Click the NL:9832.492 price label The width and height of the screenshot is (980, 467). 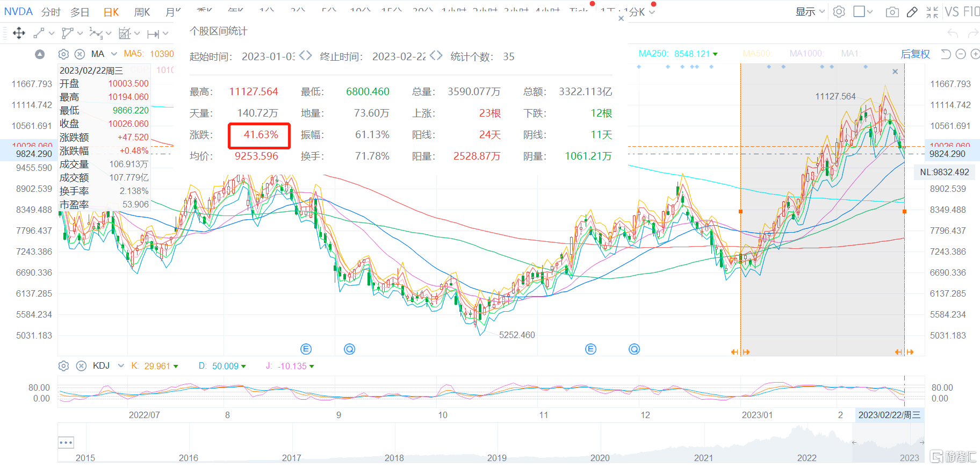click(945, 172)
